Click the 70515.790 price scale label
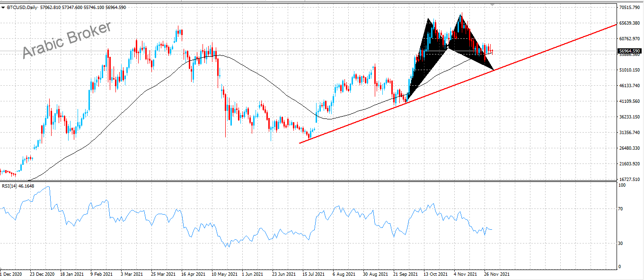This screenshot has width=644, height=280. pos(629,8)
